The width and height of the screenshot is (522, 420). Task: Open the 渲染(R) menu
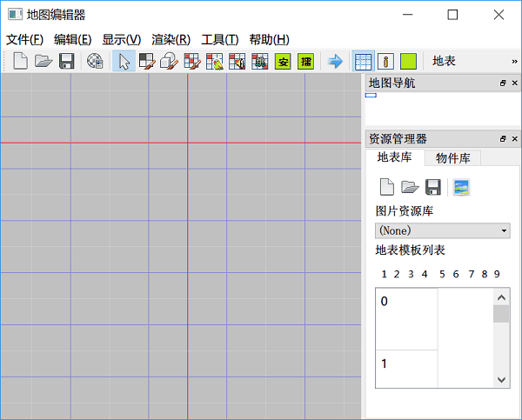pos(171,39)
